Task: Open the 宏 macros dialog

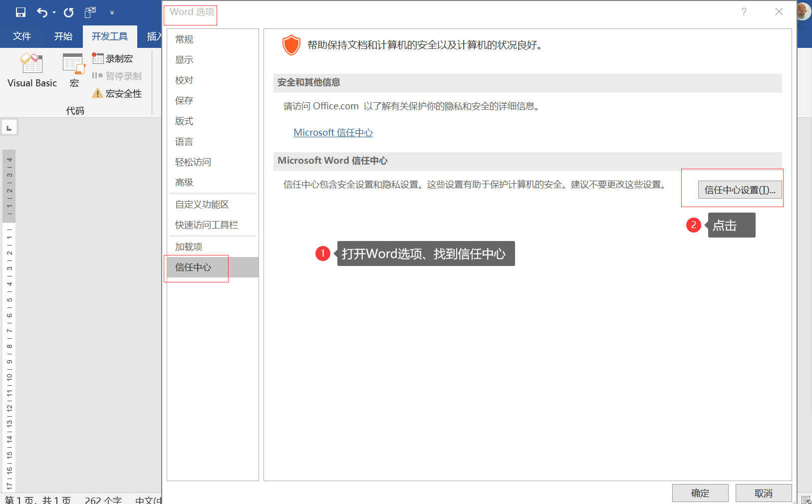Action: coord(74,71)
